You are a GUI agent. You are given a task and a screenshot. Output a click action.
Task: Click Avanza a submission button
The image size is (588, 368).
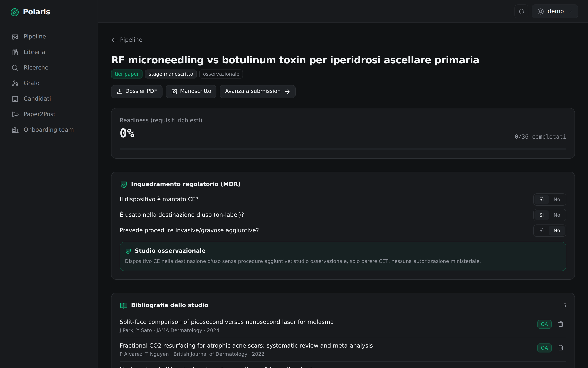click(257, 92)
